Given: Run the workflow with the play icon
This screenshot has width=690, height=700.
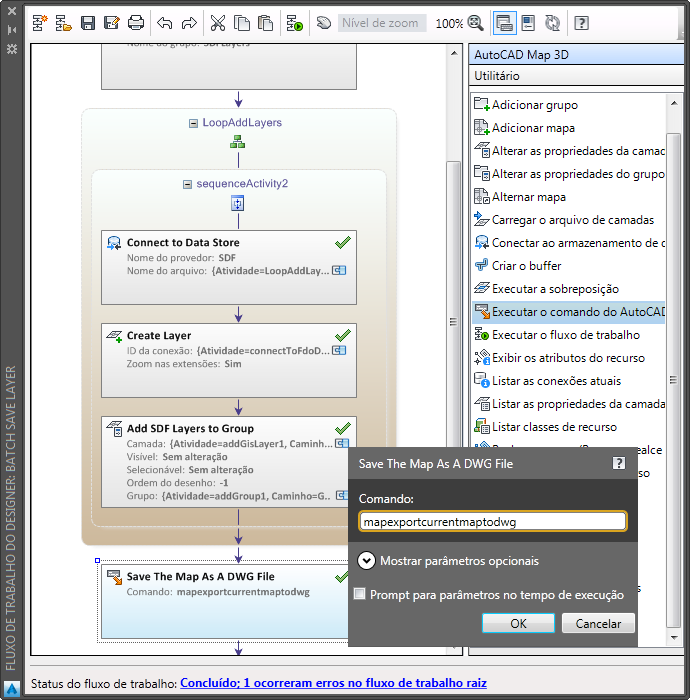Looking at the screenshot, I should tap(295, 23).
